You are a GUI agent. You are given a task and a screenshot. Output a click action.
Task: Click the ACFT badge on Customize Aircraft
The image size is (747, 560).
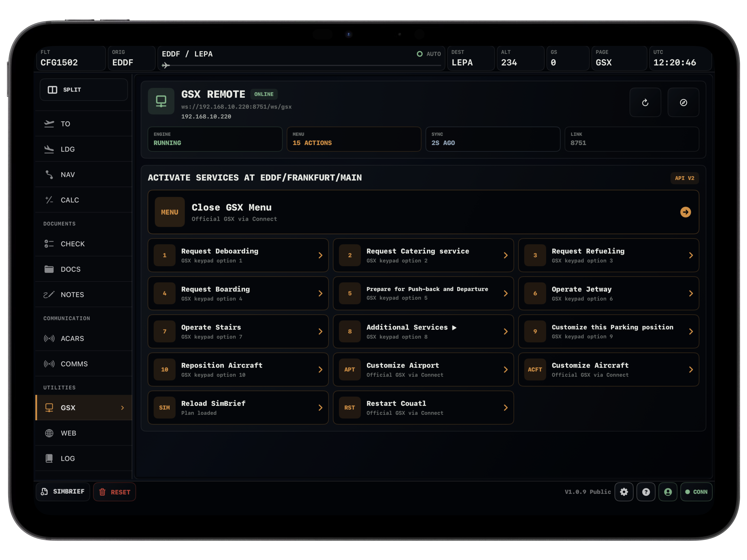click(x=535, y=370)
